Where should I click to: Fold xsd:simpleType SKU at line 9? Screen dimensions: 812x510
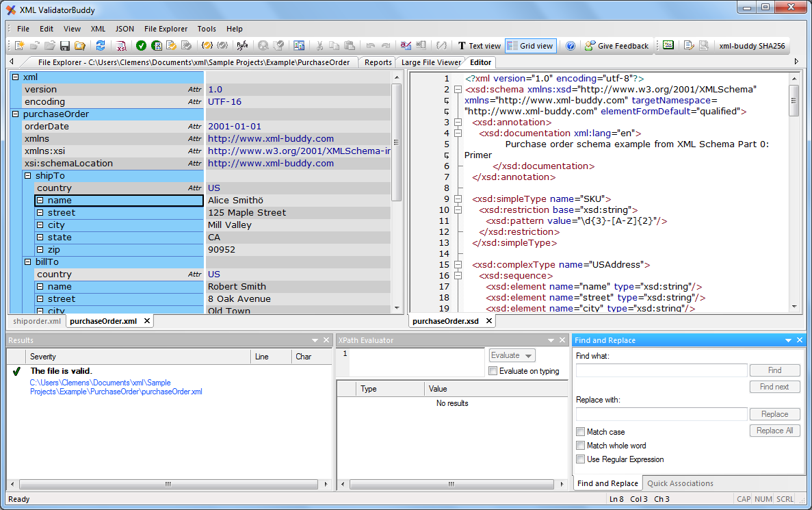[458, 199]
